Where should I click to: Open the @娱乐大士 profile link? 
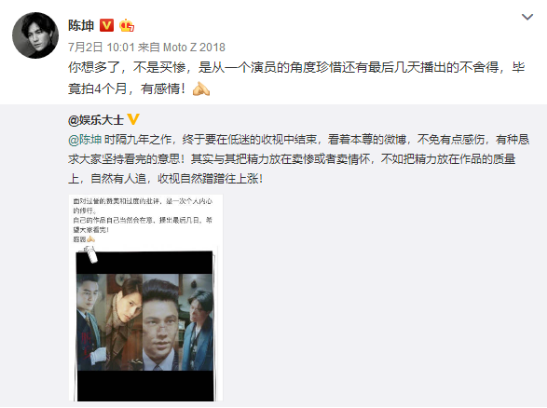[x=96, y=120]
